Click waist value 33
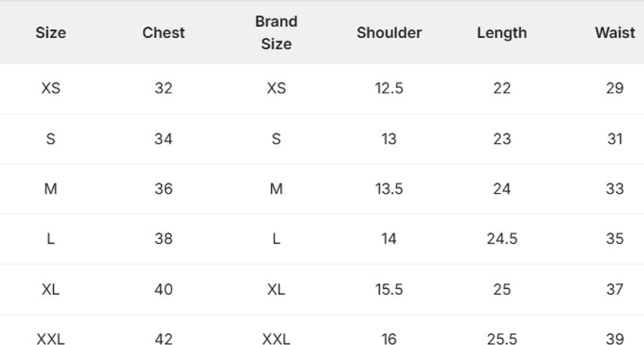Viewport: 644px width, 345px height. (x=615, y=189)
